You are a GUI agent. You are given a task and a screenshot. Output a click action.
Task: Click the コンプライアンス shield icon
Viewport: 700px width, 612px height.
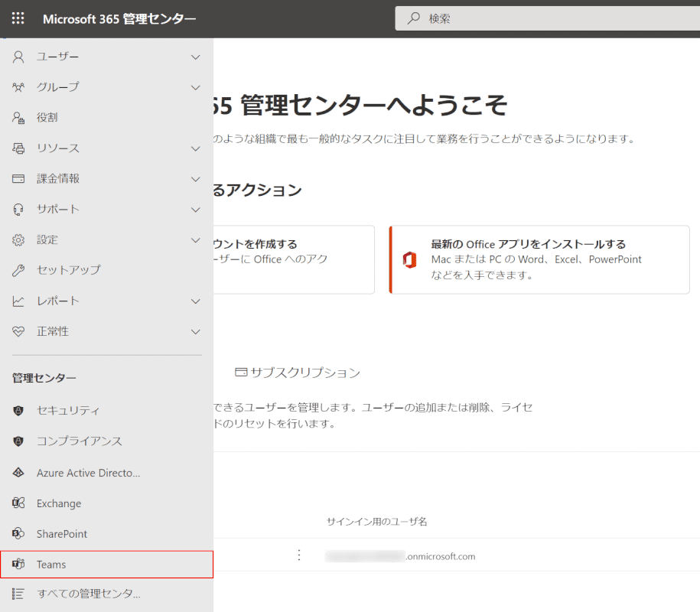tap(18, 441)
